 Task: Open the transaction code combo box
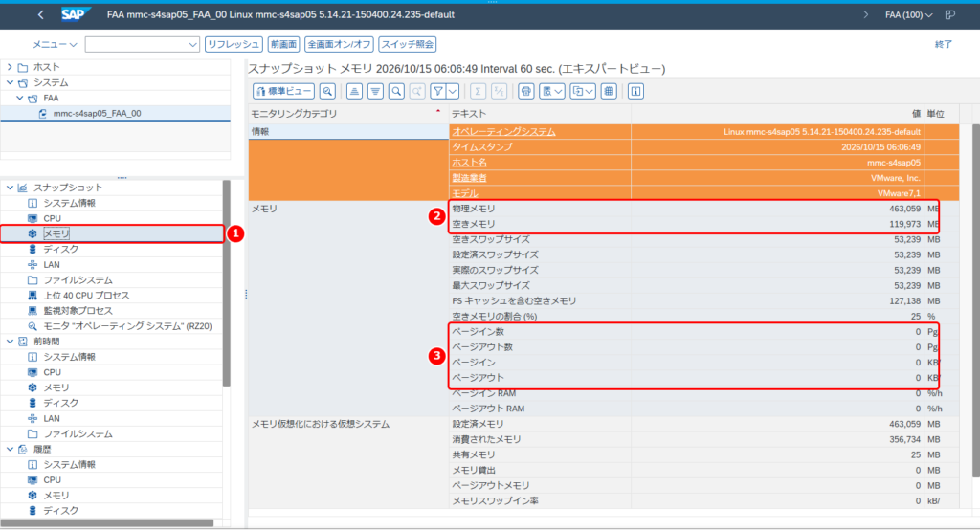point(143,44)
